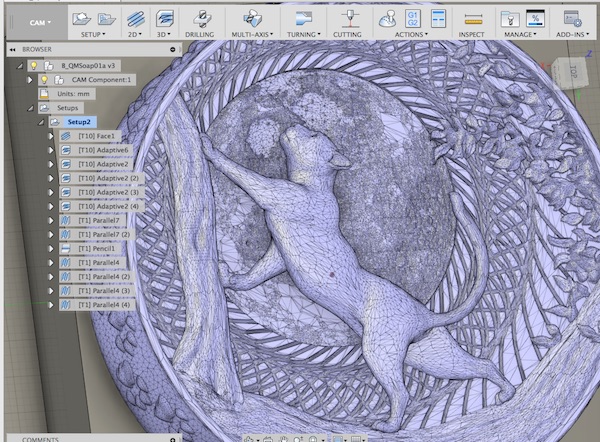Click the Task Manager percent icon

coord(535,18)
